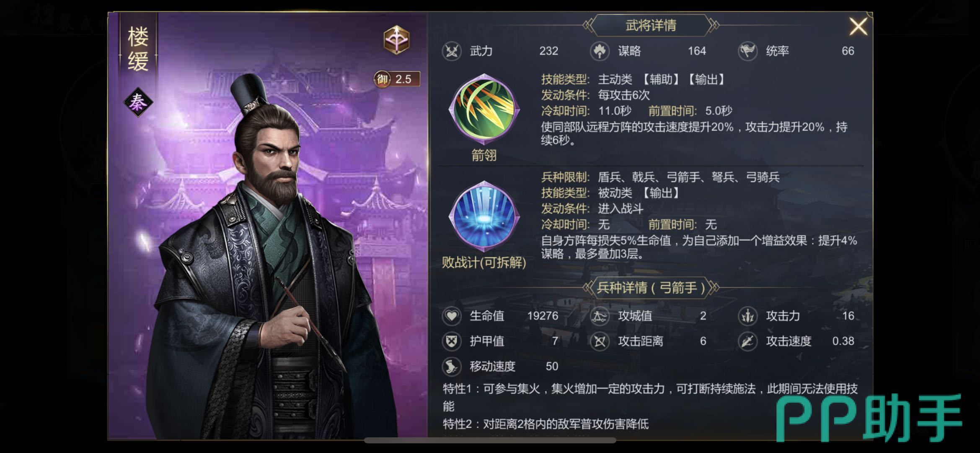Tap the archer troop type hexagon badge
The image size is (980, 453).
tap(396, 40)
